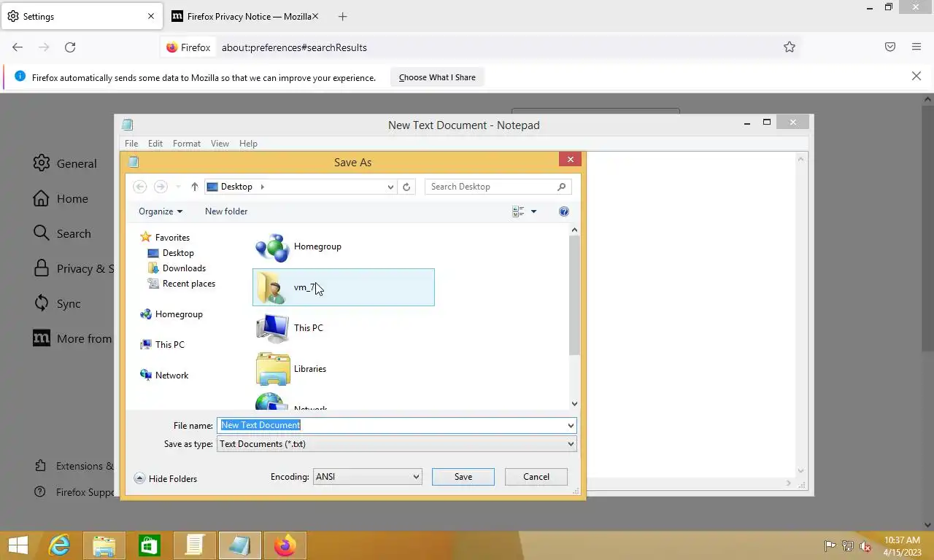Screen dimensions: 934x560
Task: Open the Homegroup item in file list
Action: 344,246
